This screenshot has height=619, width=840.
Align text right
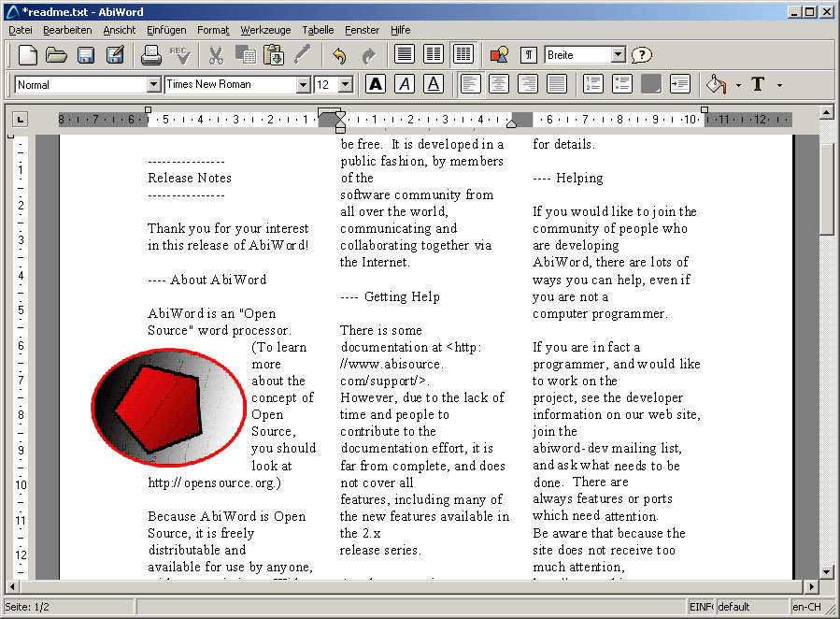[528, 84]
